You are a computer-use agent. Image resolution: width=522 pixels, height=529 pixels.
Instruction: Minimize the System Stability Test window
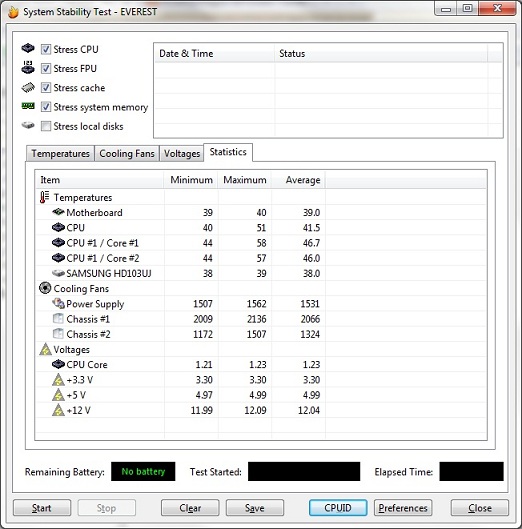(446, 8)
